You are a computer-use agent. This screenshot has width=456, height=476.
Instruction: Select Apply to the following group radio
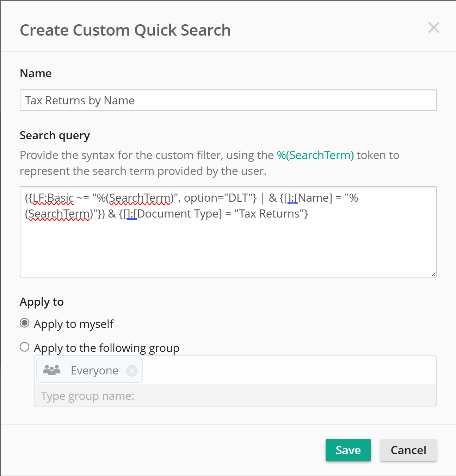coord(24,347)
